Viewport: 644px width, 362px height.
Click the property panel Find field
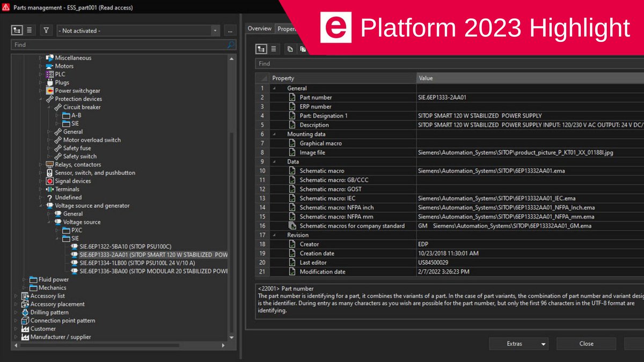tap(449, 64)
